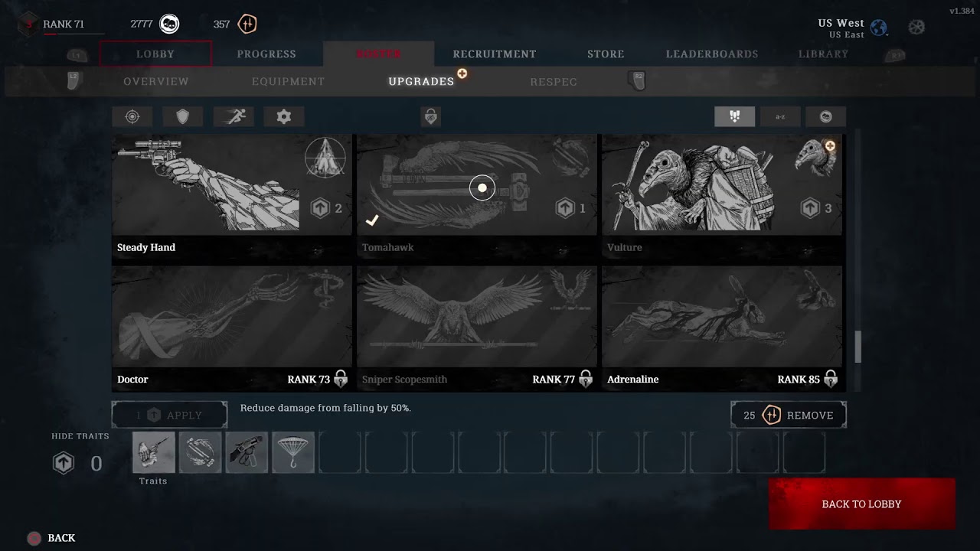Filter traits by gear utility category
Screen dimensions: 980x551
coord(284,116)
